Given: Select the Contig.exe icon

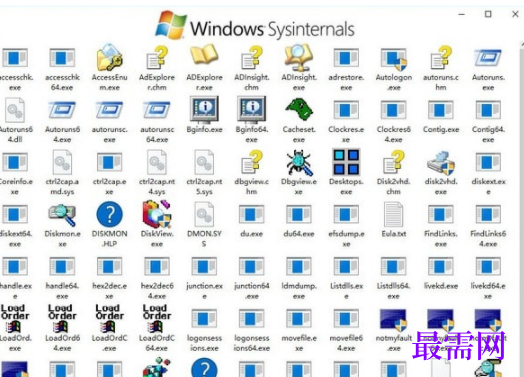Looking at the screenshot, I should [441, 110].
